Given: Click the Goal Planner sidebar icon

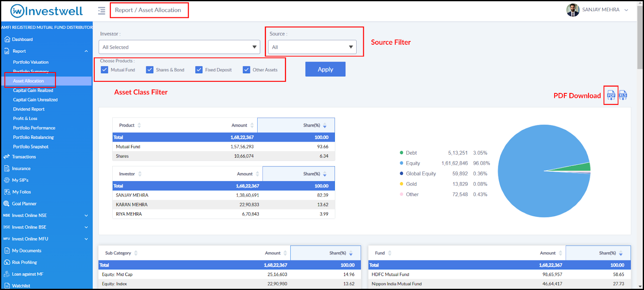Looking at the screenshot, I should [6, 203].
